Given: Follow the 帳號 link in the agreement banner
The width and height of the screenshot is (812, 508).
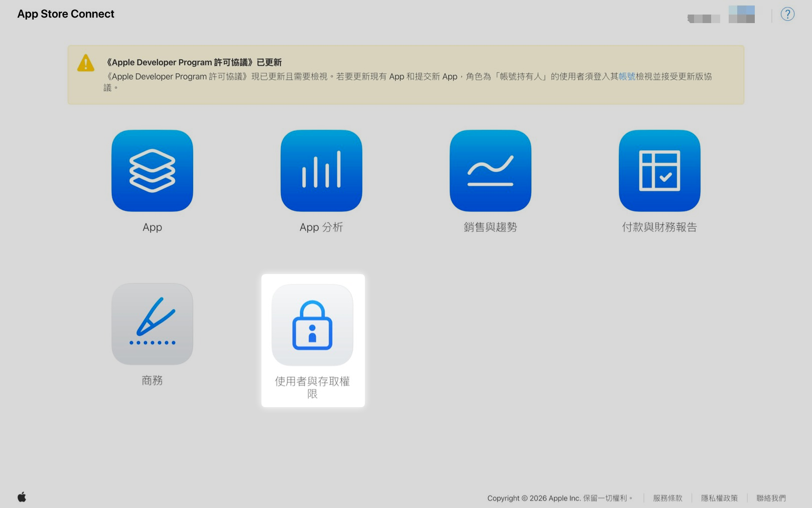Looking at the screenshot, I should (x=627, y=76).
